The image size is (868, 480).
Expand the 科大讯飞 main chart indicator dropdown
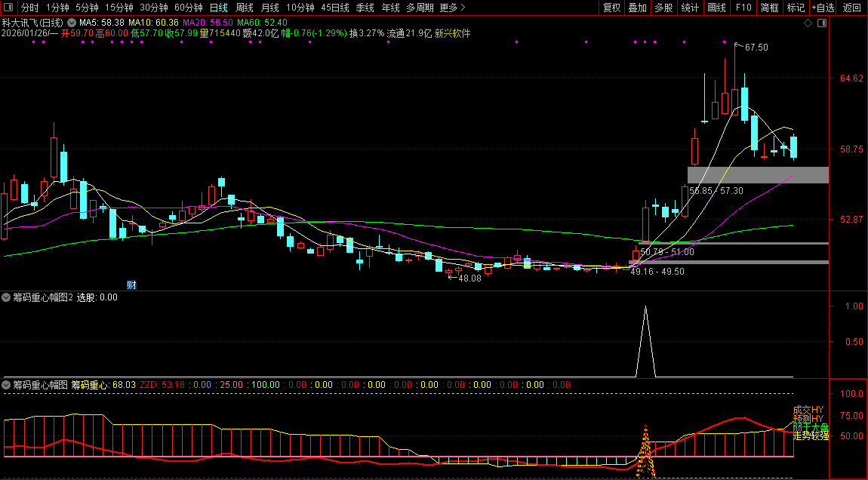72,23
